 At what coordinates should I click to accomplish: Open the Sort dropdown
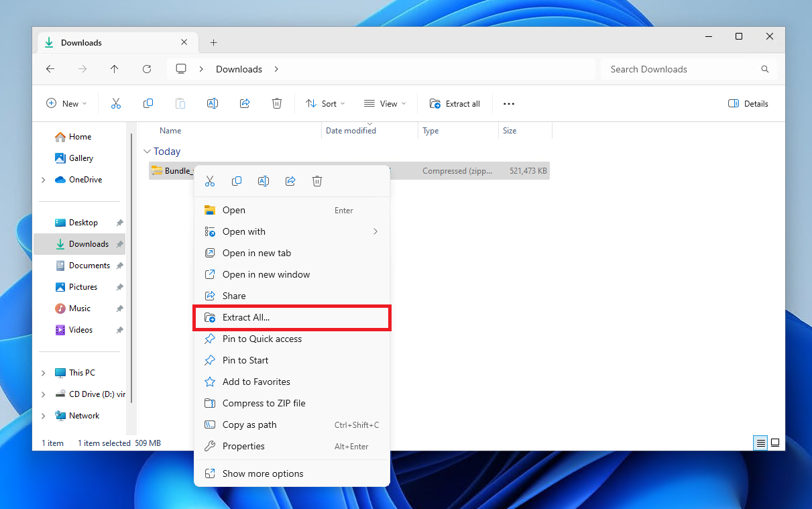pos(325,103)
